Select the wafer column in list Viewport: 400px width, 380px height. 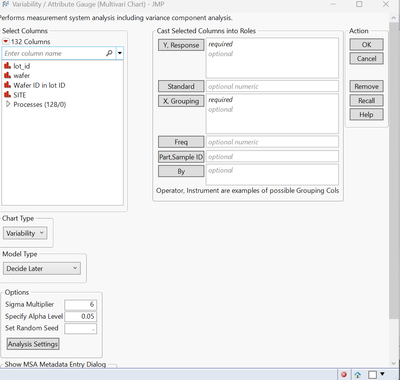[x=22, y=76]
